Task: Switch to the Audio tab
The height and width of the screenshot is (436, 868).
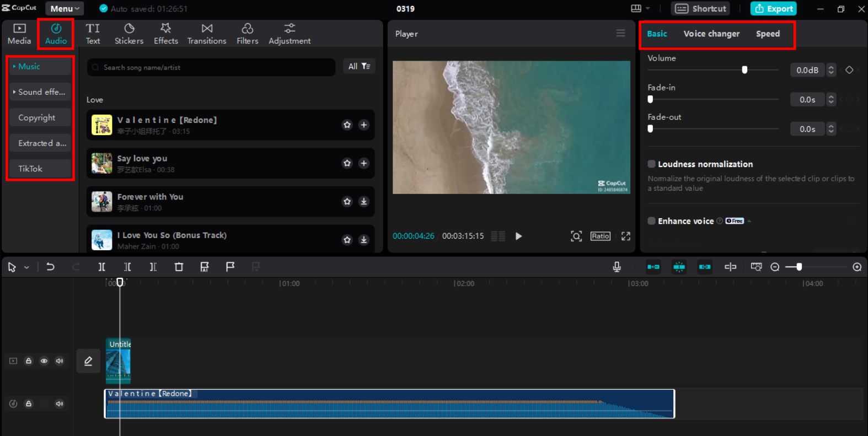Action: point(56,34)
